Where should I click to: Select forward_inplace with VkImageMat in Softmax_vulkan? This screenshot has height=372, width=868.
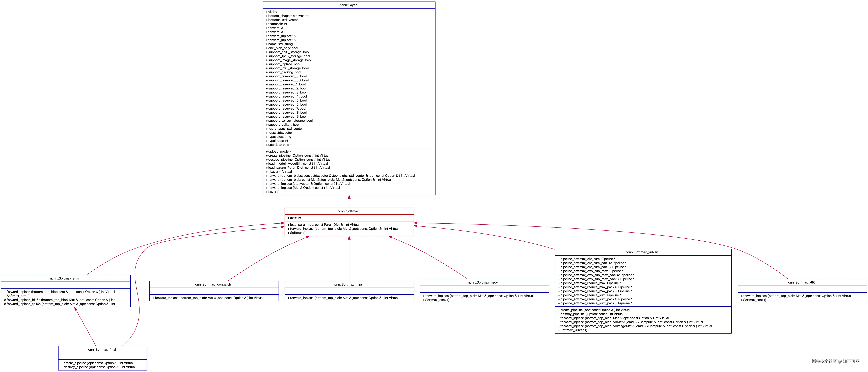click(635, 327)
